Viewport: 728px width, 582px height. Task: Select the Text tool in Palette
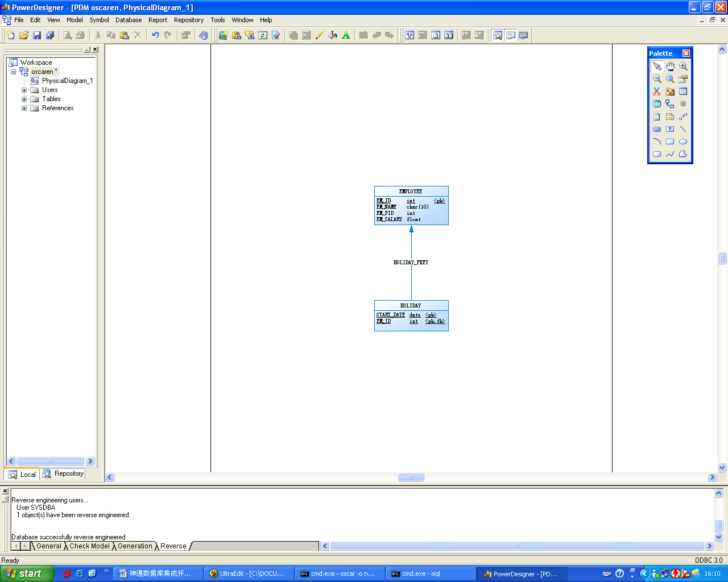(670, 129)
